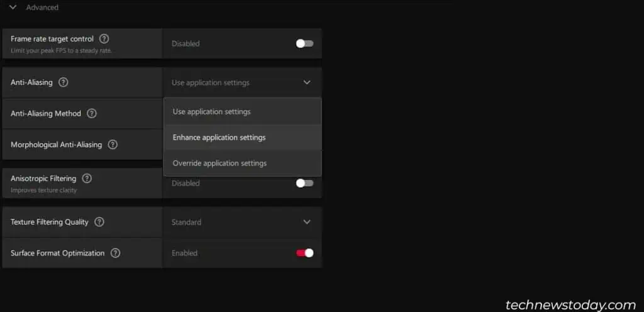644x312 pixels.
Task: Click the Texture Filtering Quality label
Action: (50, 222)
